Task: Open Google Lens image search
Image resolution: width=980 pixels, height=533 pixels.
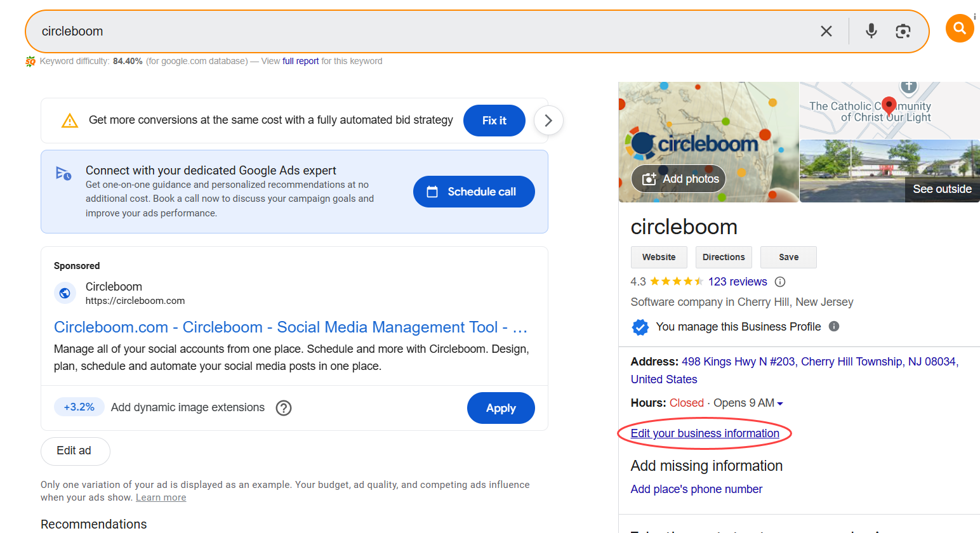Action: coord(903,30)
